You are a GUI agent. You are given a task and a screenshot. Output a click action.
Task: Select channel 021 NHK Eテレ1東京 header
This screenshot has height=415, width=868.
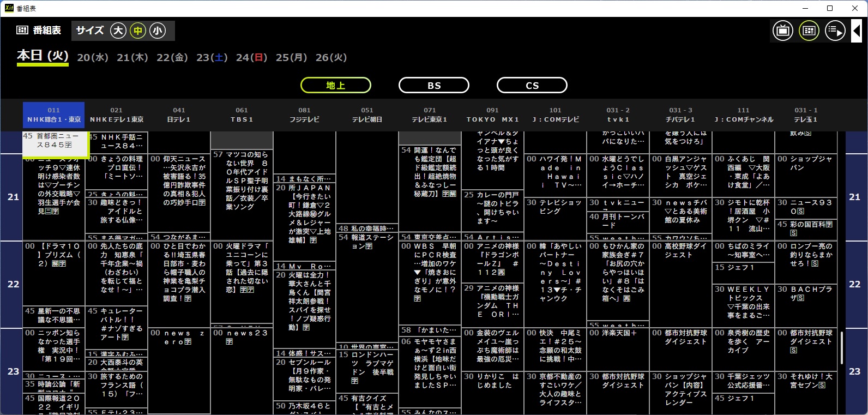point(117,115)
